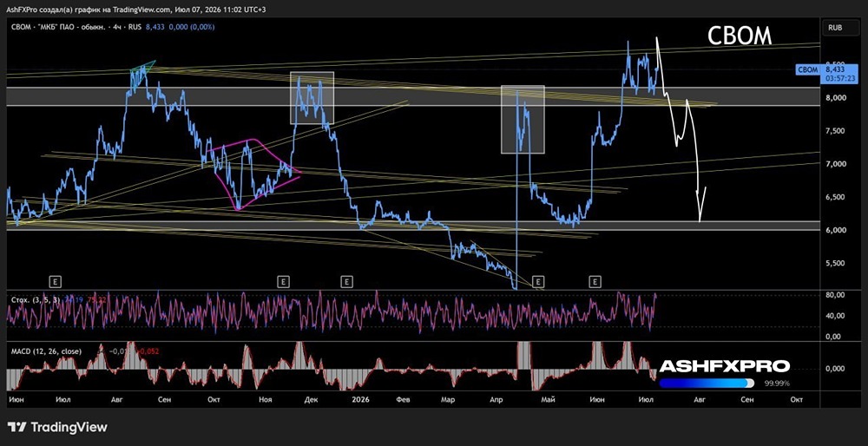Open the E earnings marker before Дек
868x446 pixels.
(283, 282)
